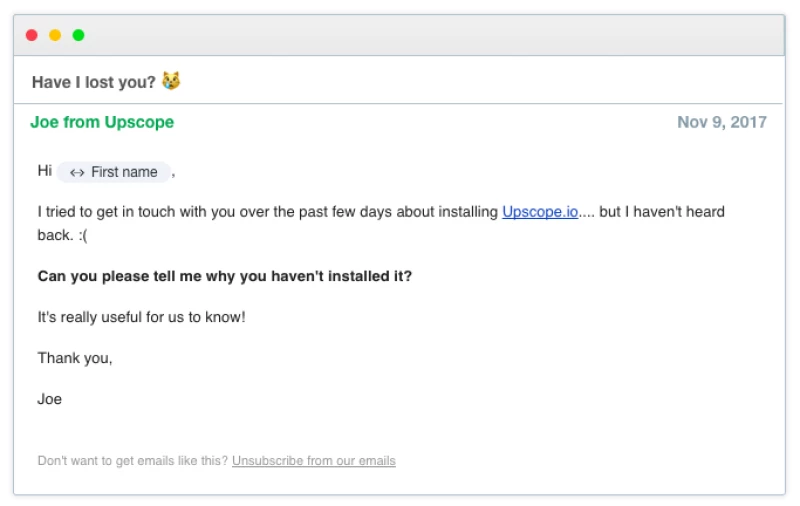The image size is (800, 506).
Task: Click the sender name Joe from Upscope
Action: [x=102, y=122]
